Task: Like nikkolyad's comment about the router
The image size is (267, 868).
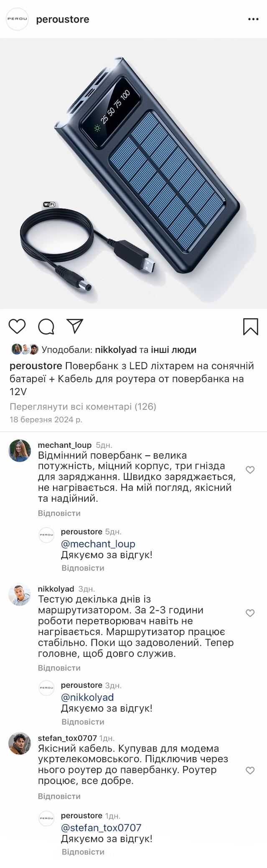Action: pyautogui.click(x=250, y=613)
